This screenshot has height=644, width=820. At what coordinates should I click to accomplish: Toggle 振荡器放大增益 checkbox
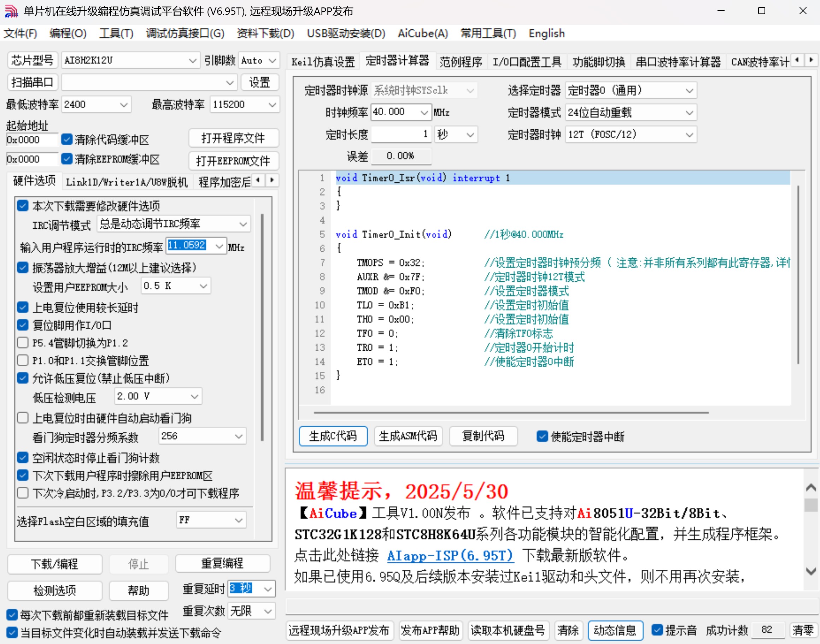[x=23, y=268]
